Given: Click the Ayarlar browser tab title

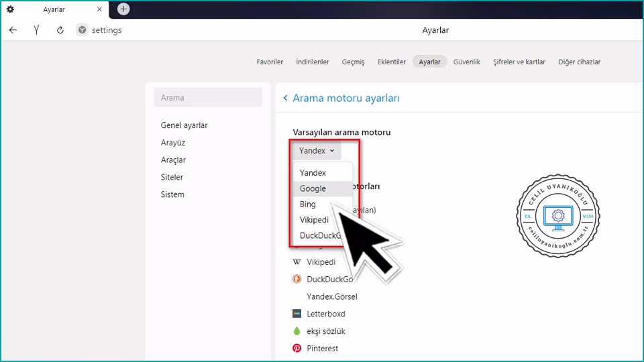Looking at the screenshot, I should 54,9.
